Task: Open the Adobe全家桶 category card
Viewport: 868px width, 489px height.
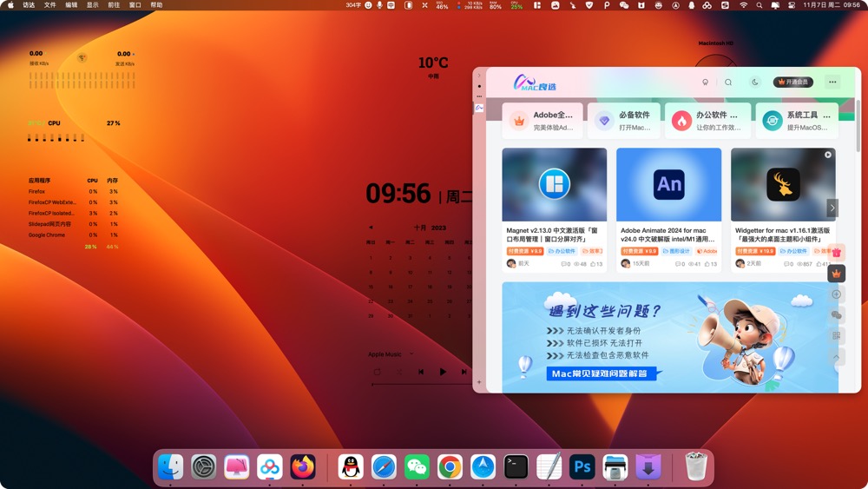Action: 542,120
